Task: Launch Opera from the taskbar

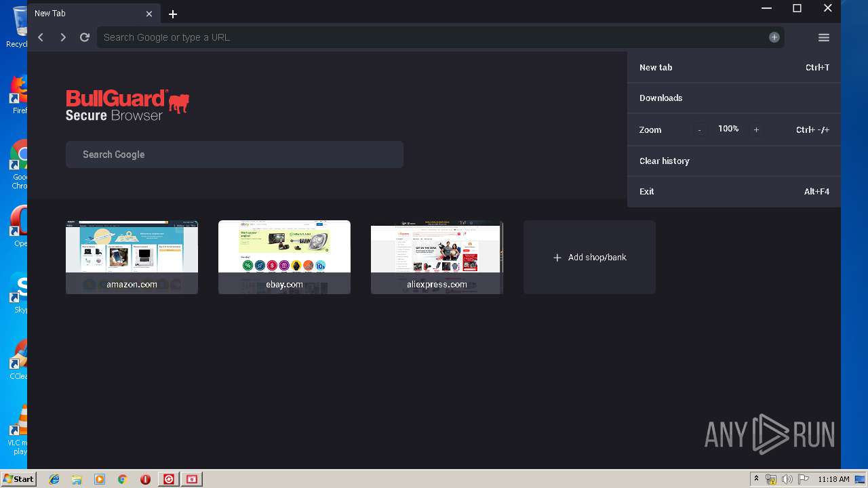Action: coord(145,479)
